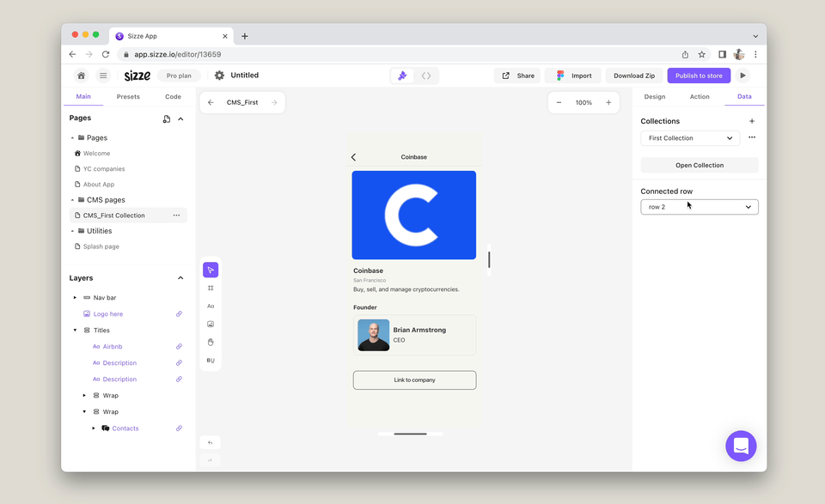Select the image tool
825x504 pixels.
[211, 325]
